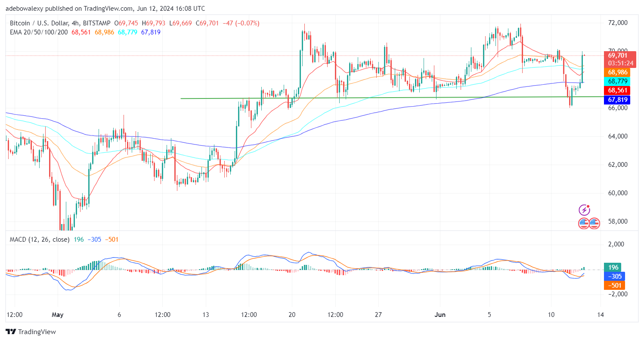Screen dimensions: 644x341
Task: Click the 64,000 price axis label
Action: click(617, 136)
